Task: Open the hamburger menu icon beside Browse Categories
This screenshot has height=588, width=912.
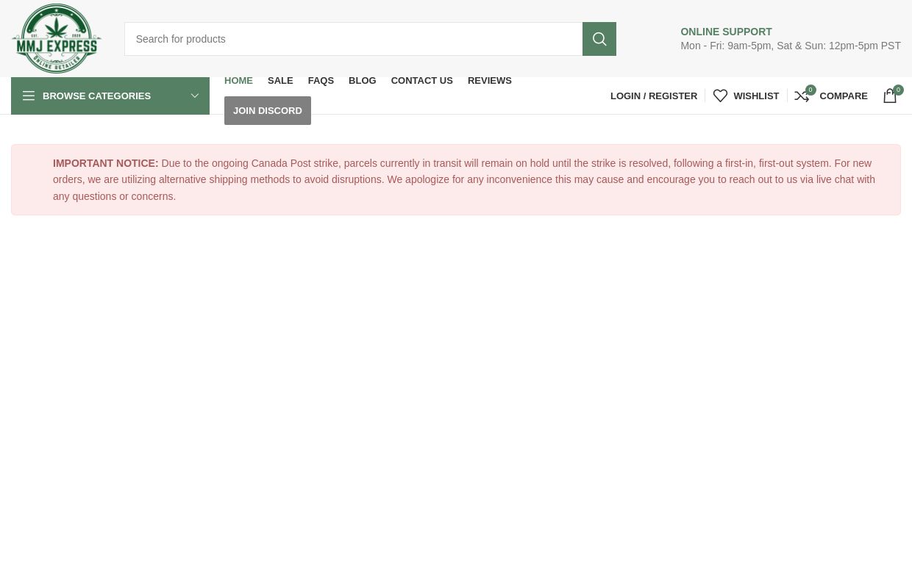Action: point(29,96)
